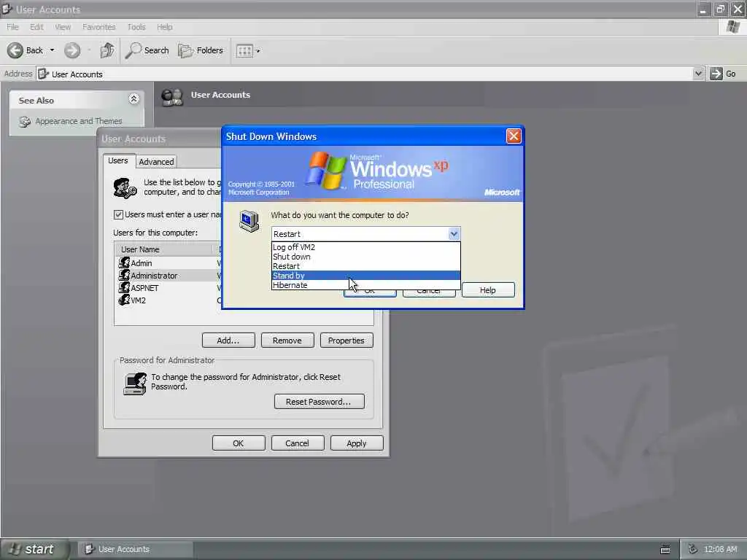Click User Accounts taskbar button
The height and width of the screenshot is (560, 747).
point(136,549)
